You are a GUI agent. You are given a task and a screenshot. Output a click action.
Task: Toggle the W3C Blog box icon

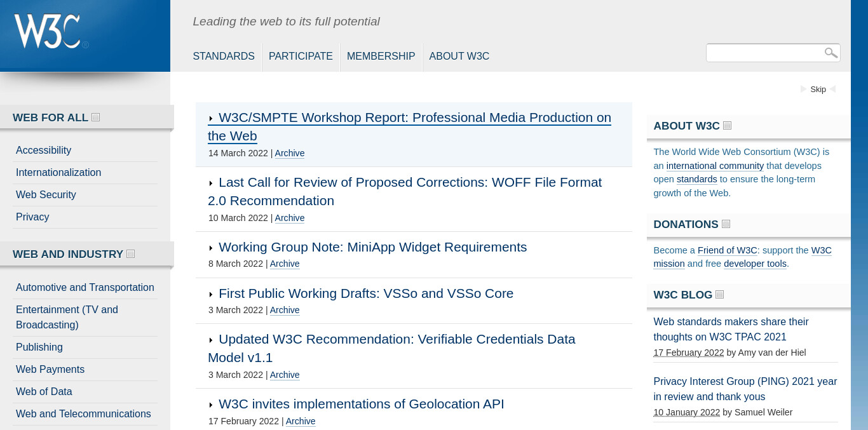click(720, 295)
